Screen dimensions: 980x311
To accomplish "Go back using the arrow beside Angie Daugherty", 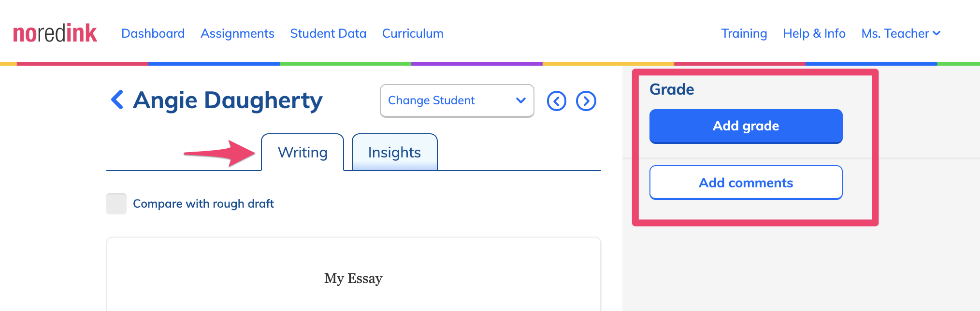I will coord(117,100).
